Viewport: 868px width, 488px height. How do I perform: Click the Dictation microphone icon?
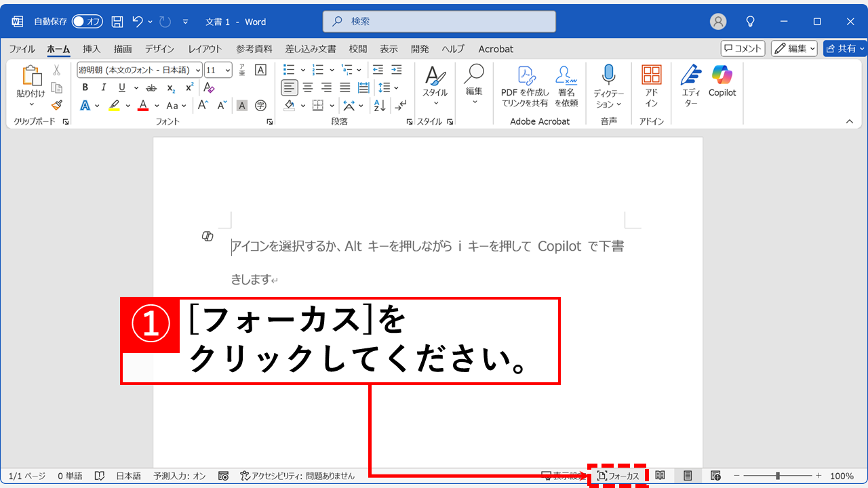608,75
